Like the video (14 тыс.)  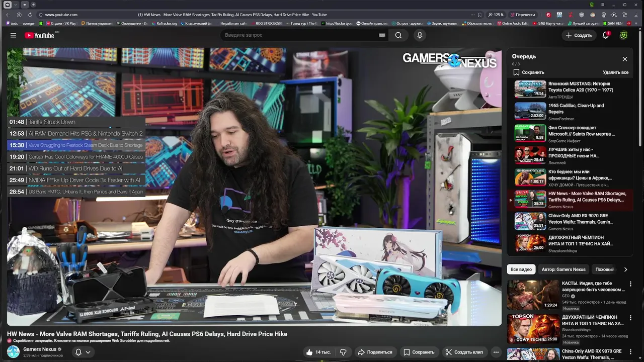[318, 352]
